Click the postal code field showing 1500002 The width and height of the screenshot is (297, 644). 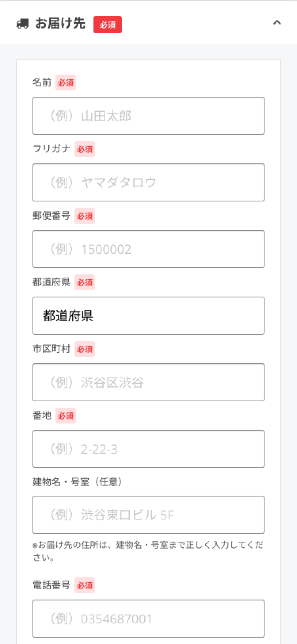[x=148, y=249]
